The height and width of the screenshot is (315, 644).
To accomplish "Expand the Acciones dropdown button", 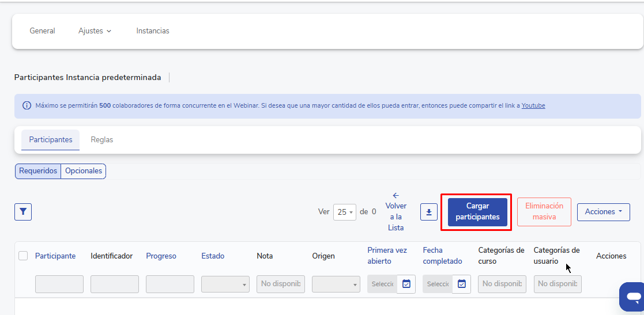I will [604, 212].
